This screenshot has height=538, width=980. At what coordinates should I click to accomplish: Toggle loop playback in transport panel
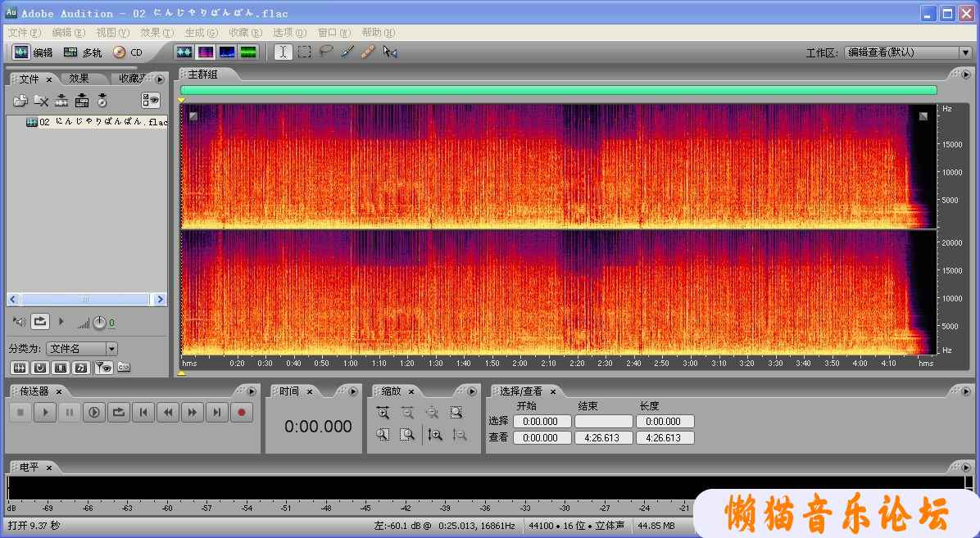[119, 413]
